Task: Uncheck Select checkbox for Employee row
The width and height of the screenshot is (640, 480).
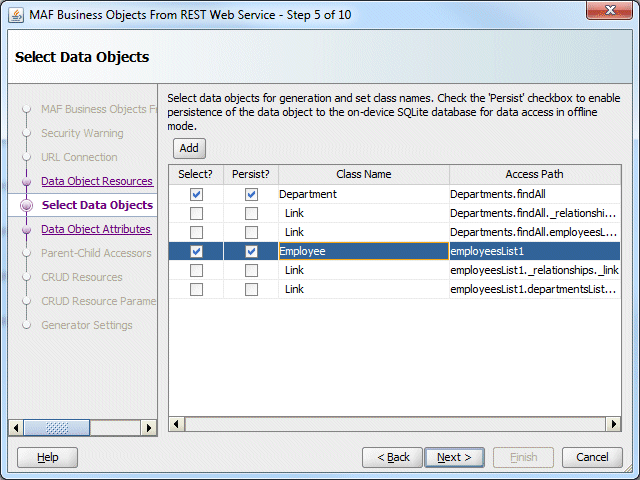Action: coord(196,251)
